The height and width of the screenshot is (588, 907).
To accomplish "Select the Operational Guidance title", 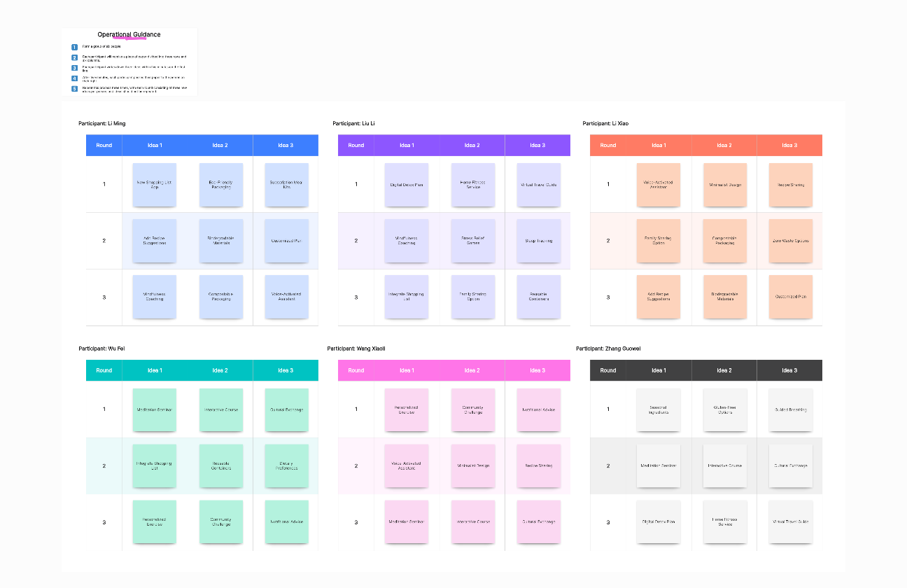I will coord(129,34).
